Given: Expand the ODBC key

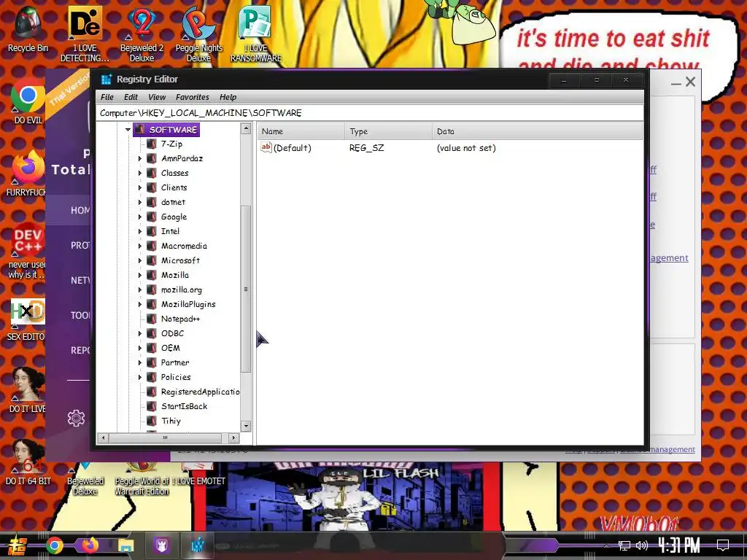Looking at the screenshot, I should pos(140,333).
